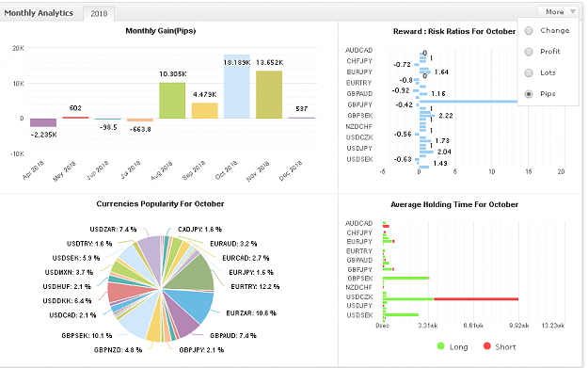
Task: Select the Profit radio option
Action: tap(529, 52)
